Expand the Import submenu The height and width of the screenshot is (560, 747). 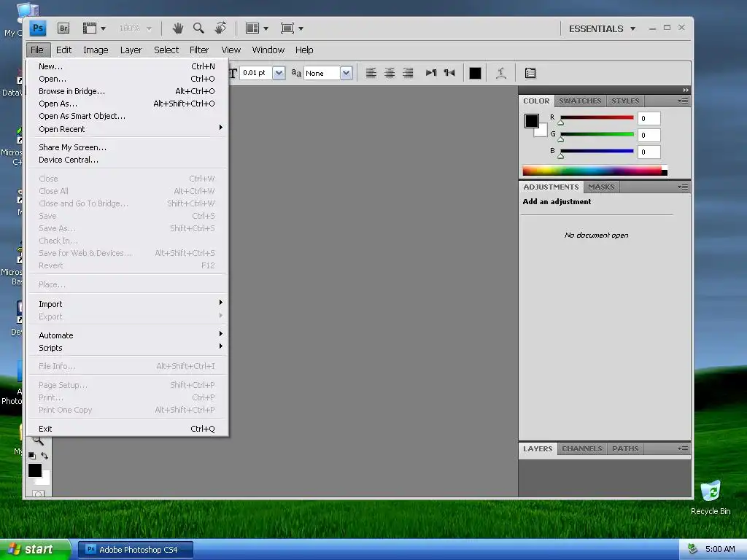click(127, 304)
